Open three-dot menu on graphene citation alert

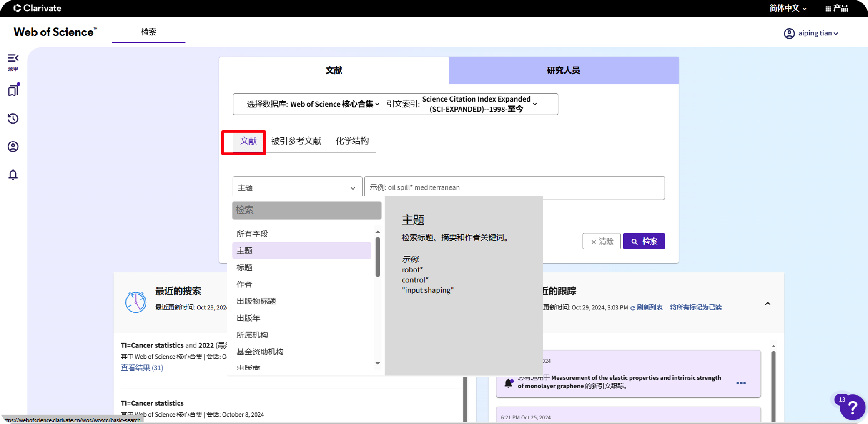pos(741,383)
